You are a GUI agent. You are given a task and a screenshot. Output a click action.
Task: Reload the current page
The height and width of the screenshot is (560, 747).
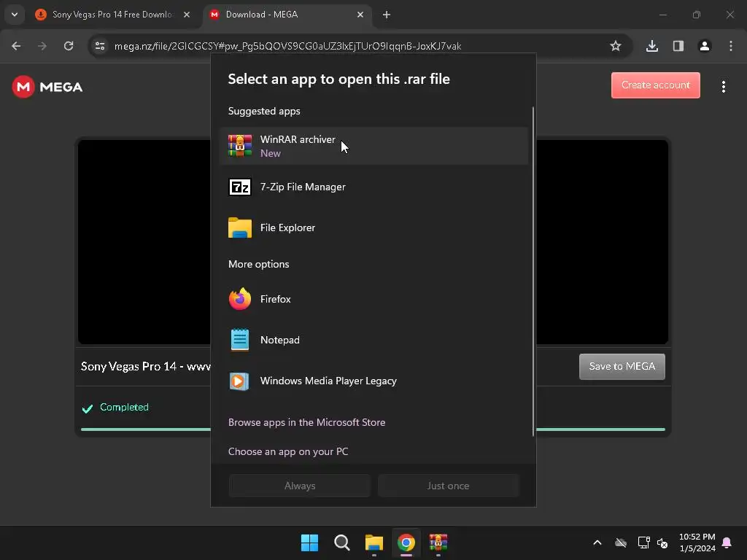[x=69, y=46]
